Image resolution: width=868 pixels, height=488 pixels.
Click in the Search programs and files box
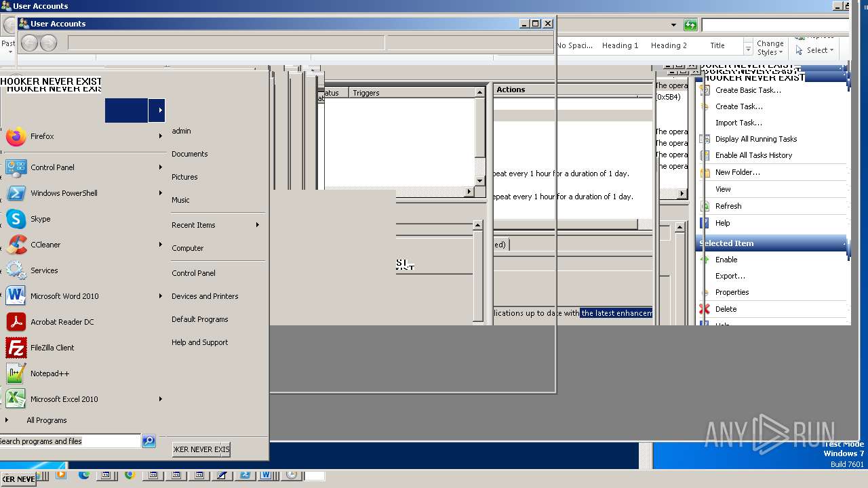coord(70,441)
